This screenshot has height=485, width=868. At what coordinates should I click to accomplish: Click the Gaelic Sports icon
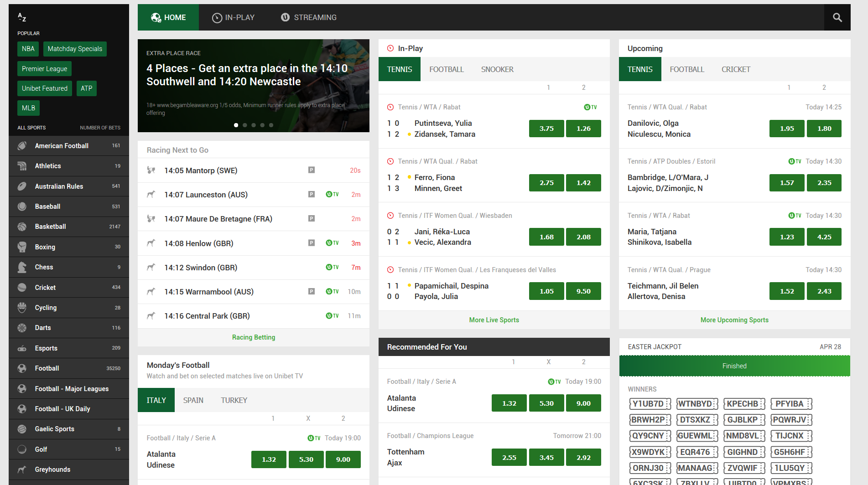[22, 429]
